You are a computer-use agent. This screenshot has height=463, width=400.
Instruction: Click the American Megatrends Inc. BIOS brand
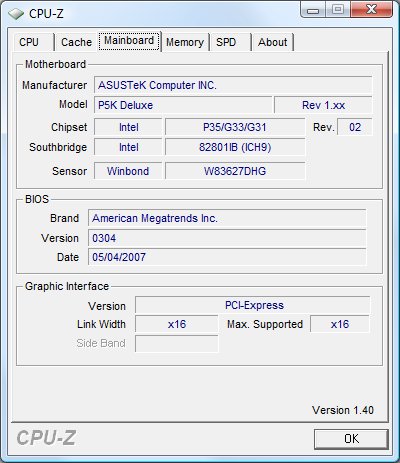(x=227, y=218)
